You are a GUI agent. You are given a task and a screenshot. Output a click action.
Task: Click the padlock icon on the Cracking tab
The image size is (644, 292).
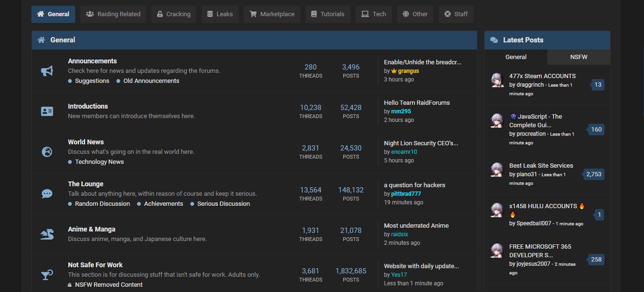point(160,14)
